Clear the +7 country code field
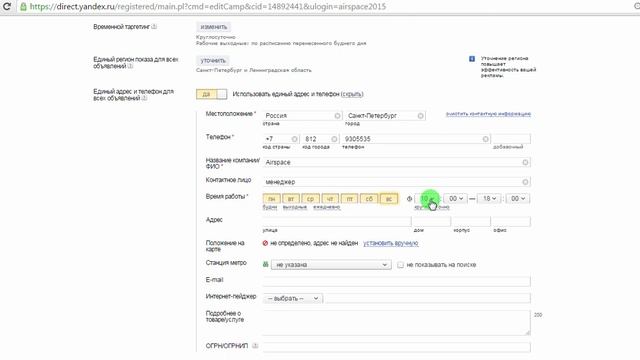This screenshot has height=360, width=640. coord(294,139)
